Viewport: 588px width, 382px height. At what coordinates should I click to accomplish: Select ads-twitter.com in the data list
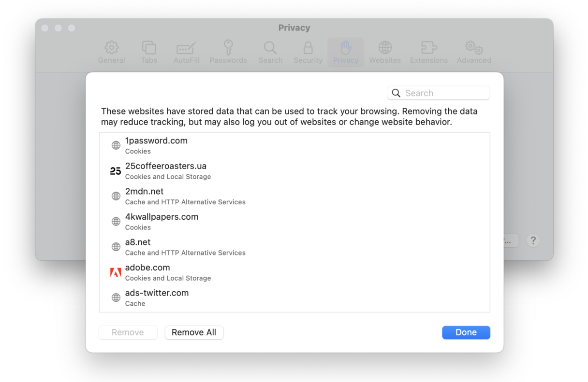(157, 297)
